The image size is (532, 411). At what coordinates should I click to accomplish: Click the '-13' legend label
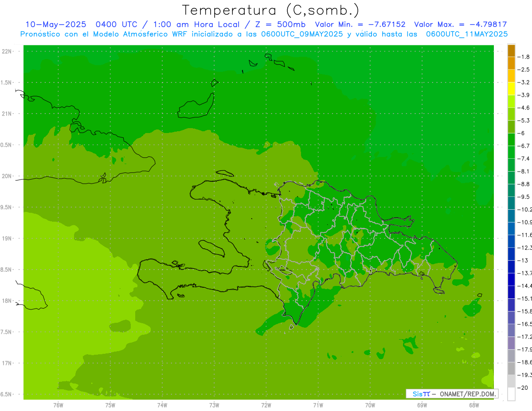click(523, 260)
